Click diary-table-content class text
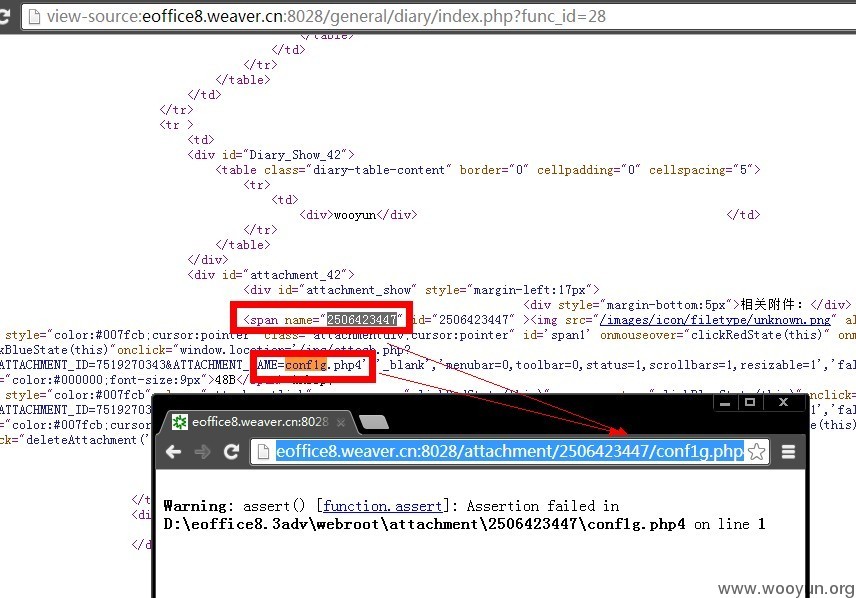This screenshot has height=598, width=856. pyautogui.click(x=379, y=170)
